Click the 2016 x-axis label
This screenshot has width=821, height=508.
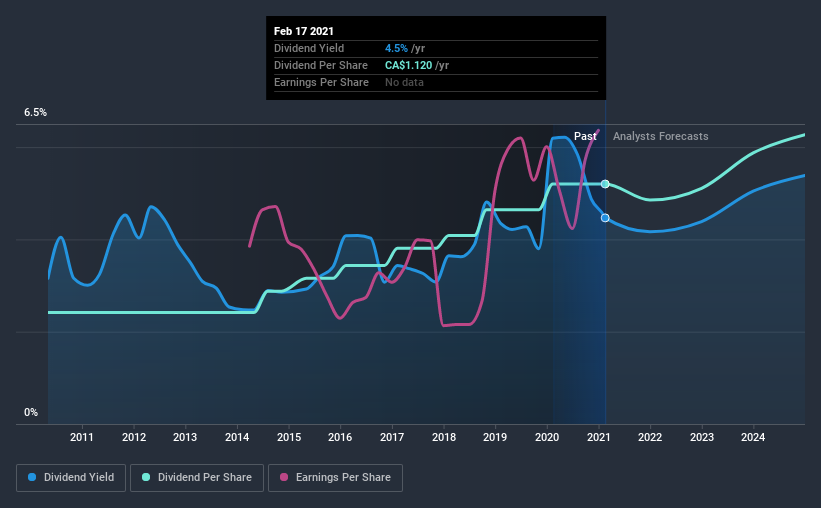(340, 437)
